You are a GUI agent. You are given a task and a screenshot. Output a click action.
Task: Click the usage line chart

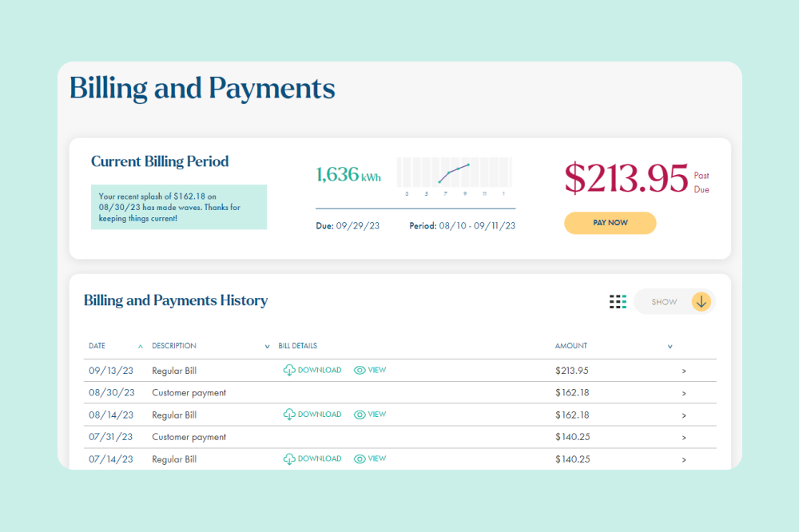[454, 177]
